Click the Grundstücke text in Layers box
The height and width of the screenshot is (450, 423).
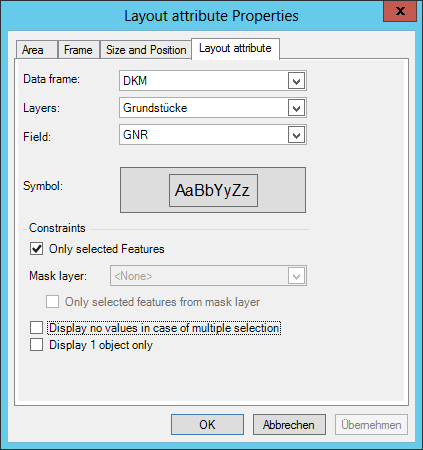coord(155,108)
